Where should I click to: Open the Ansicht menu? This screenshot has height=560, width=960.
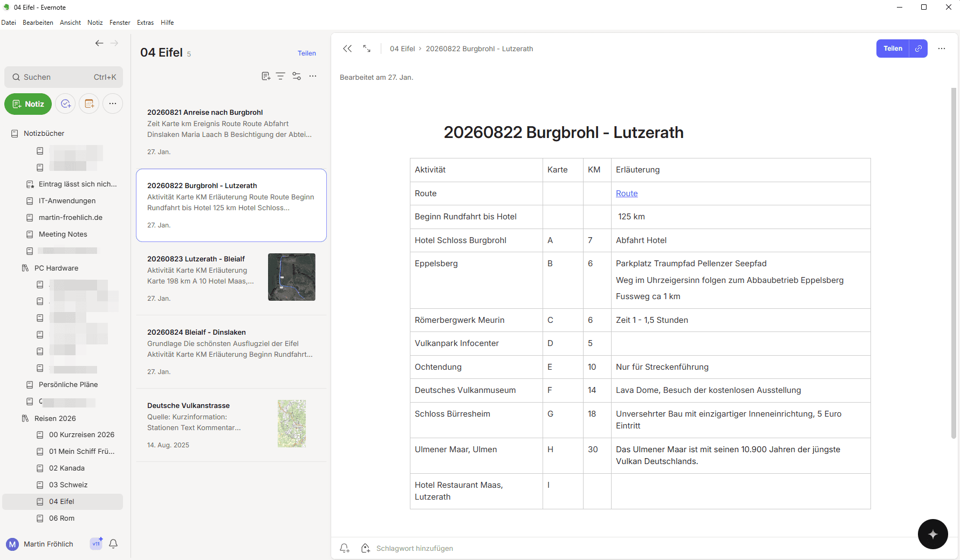[70, 23]
